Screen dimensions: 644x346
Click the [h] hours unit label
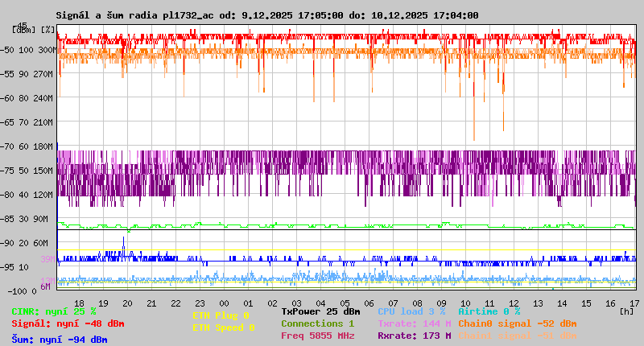tap(625, 311)
